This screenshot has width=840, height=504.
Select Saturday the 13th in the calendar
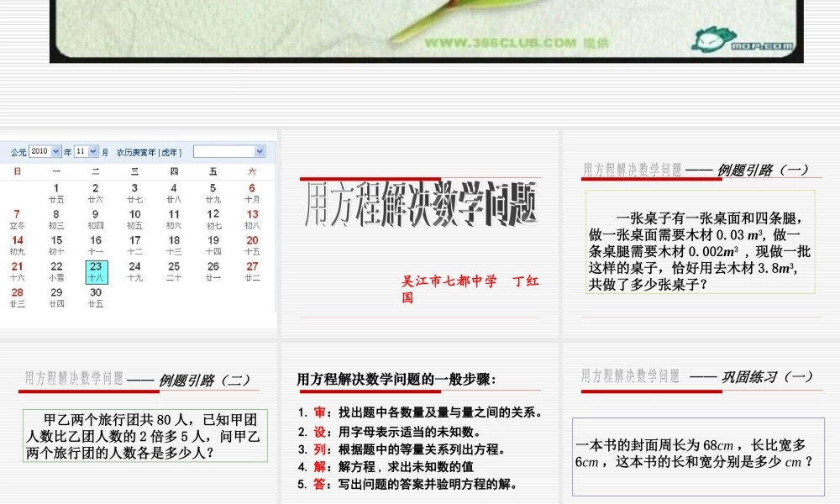point(252,219)
